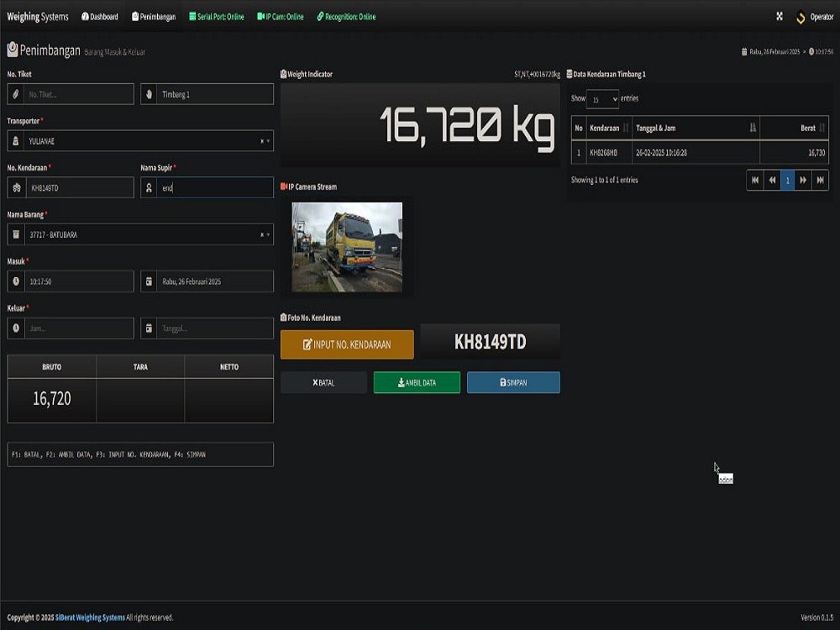This screenshot has height=630, width=840.
Task: Go to first page of table
Action: (755, 180)
